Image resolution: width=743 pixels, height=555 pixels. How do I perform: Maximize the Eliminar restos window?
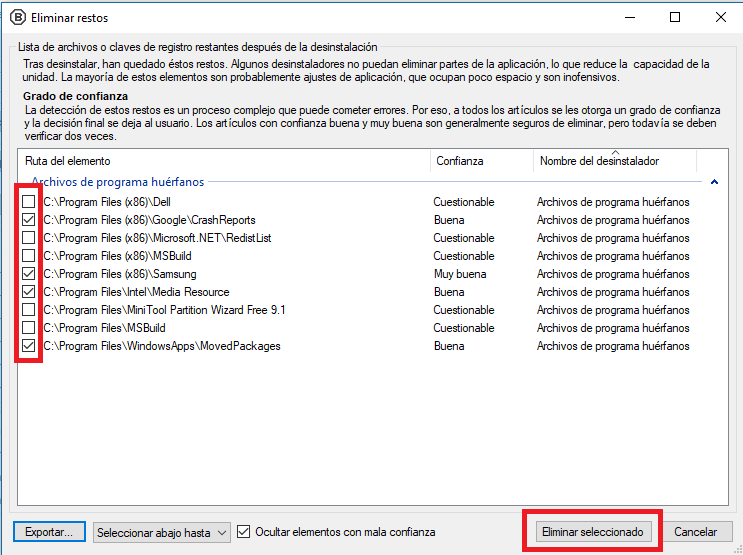[x=675, y=18]
